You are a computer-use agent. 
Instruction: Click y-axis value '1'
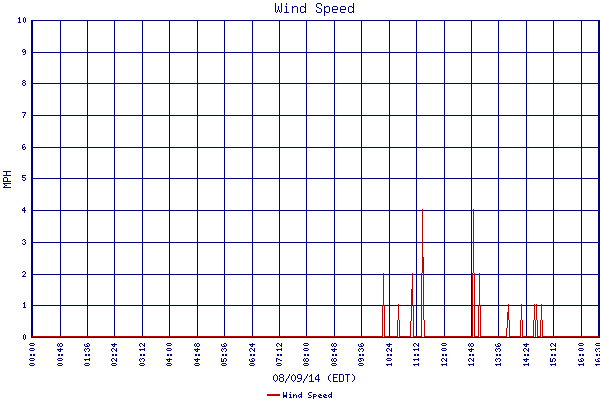tap(24, 305)
